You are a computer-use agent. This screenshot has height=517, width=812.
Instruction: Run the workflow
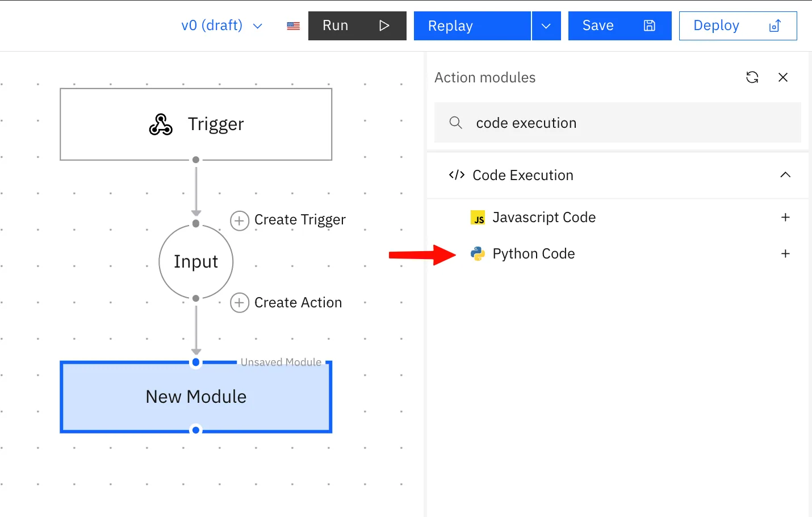[357, 26]
